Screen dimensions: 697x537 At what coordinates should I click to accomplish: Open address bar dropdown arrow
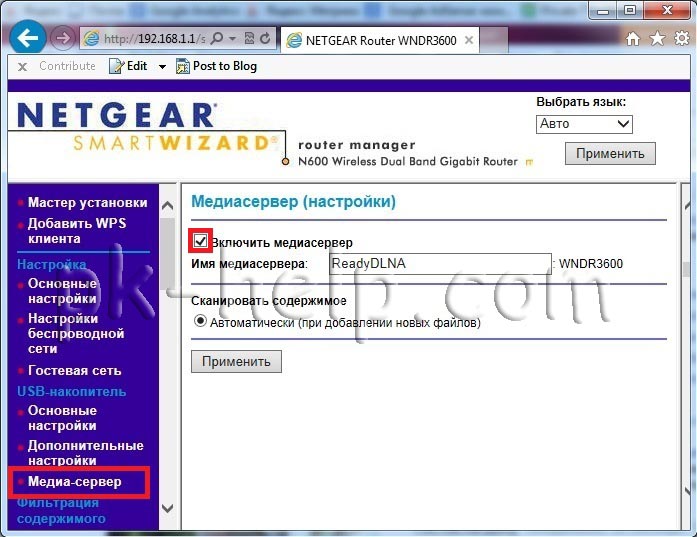click(232, 39)
